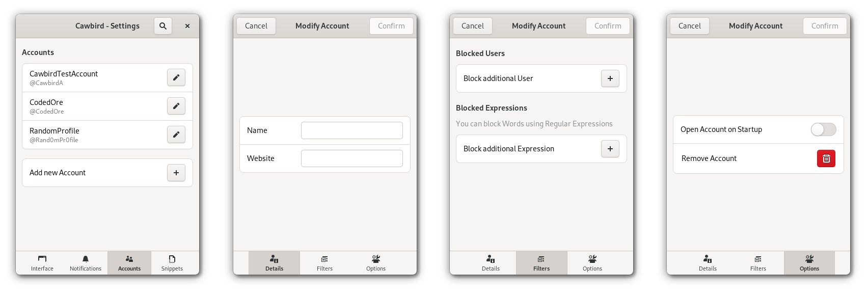868x294 pixels.
Task: Open the Details tab in Modify Account
Action: click(274, 262)
